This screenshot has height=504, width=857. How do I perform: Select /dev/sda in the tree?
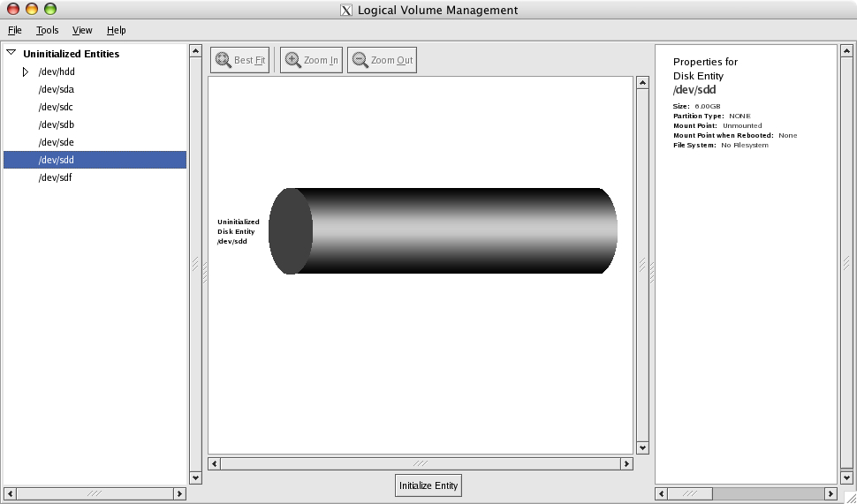(56, 89)
